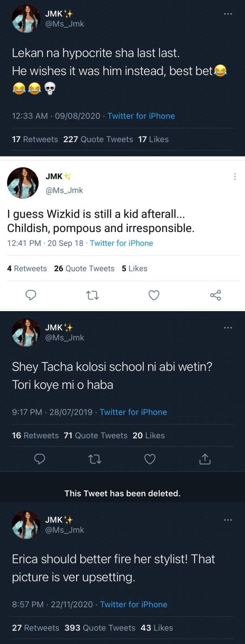Click the retweet icon under Wizkid tweet

93,295
